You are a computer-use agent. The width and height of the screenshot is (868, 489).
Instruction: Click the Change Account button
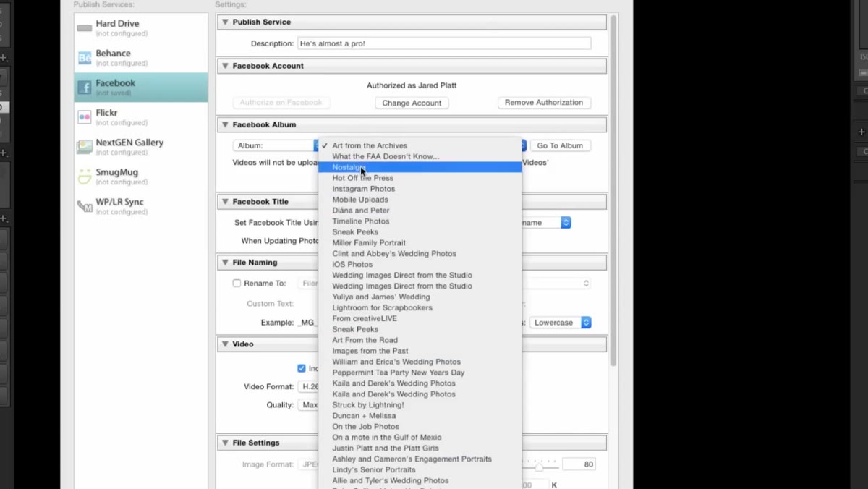(x=412, y=103)
